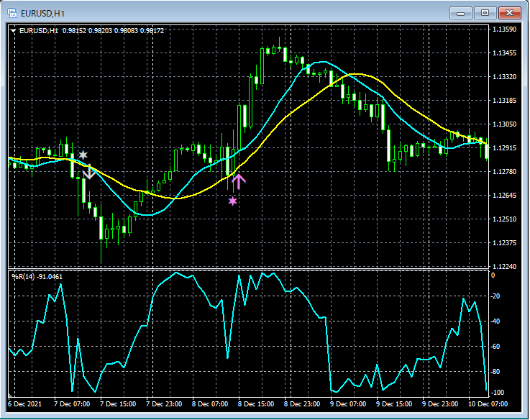
Task: Click the 1.12780 price scale label
Action: coord(505,172)
